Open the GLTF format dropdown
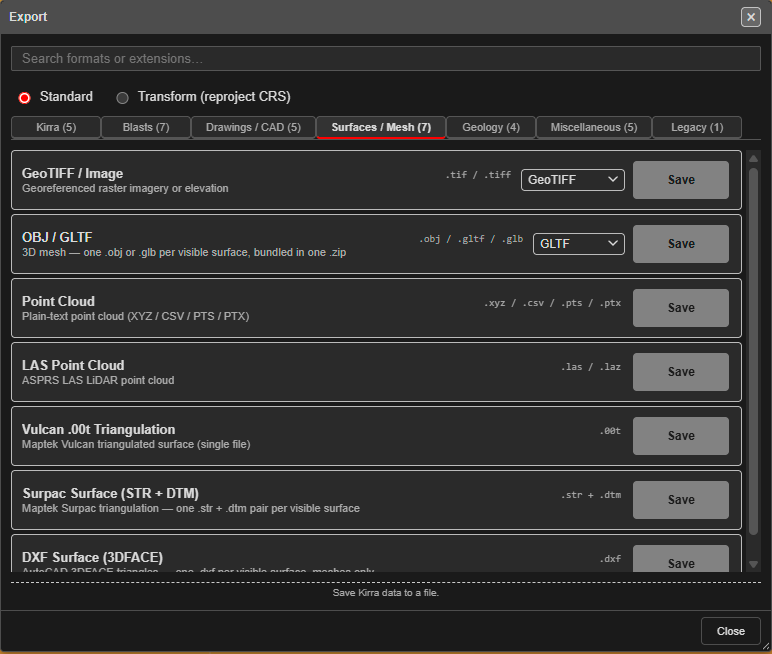Screen dimensions: 772x654 point(579,244)
